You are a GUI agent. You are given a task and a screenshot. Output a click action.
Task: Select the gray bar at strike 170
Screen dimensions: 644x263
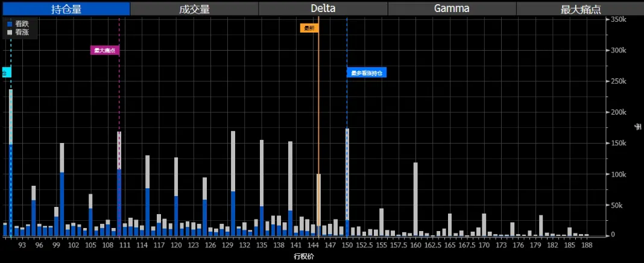[484, 225]
